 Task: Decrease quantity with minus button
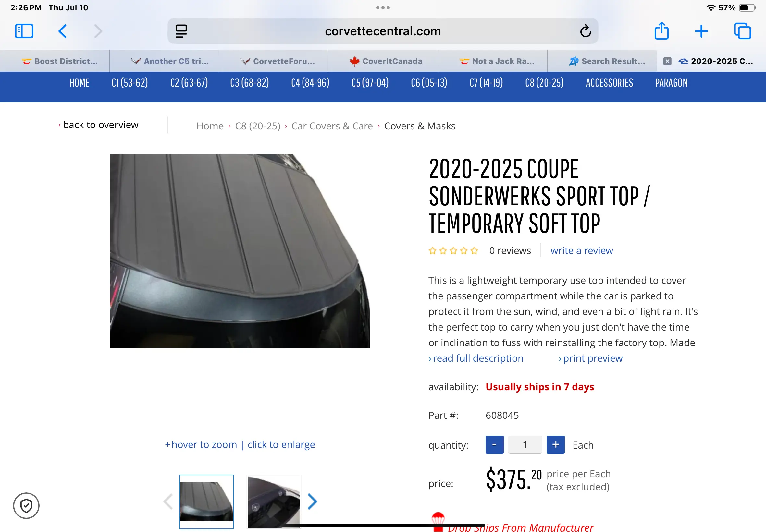coord(494,445)
